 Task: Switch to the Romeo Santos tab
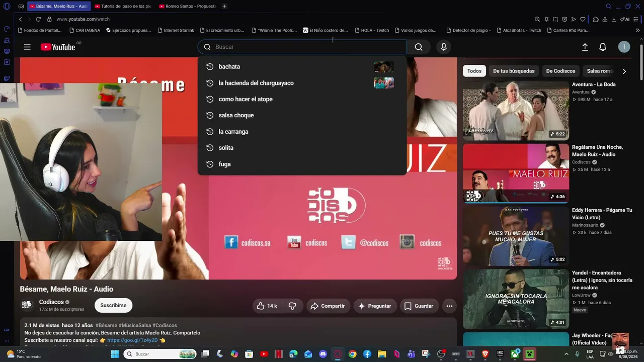[187, 6]
